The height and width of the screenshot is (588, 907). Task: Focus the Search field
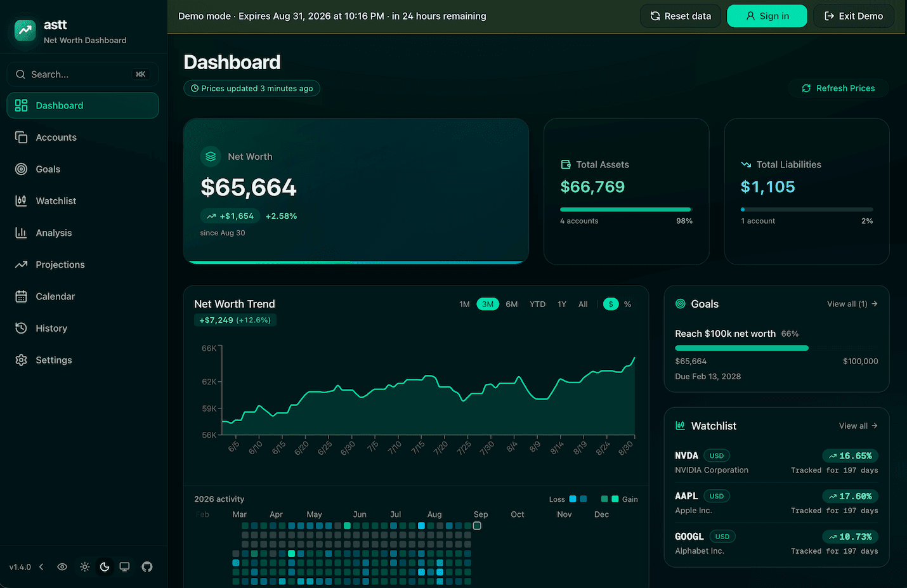[82, 74]
